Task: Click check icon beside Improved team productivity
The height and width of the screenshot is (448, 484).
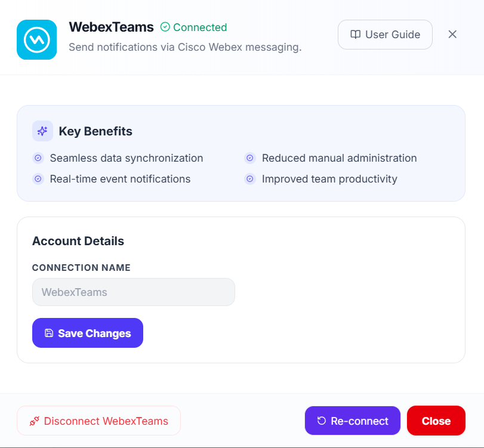Action: 250,179
